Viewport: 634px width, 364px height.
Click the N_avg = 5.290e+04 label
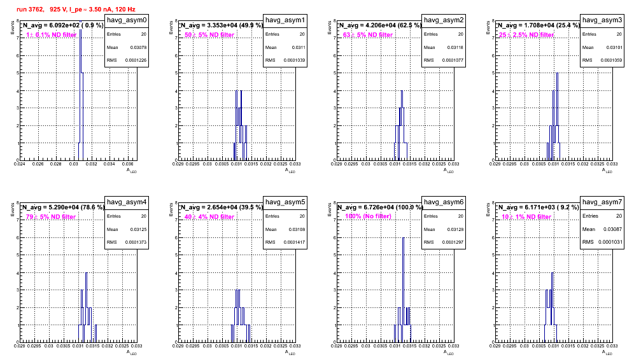(63, 207)
